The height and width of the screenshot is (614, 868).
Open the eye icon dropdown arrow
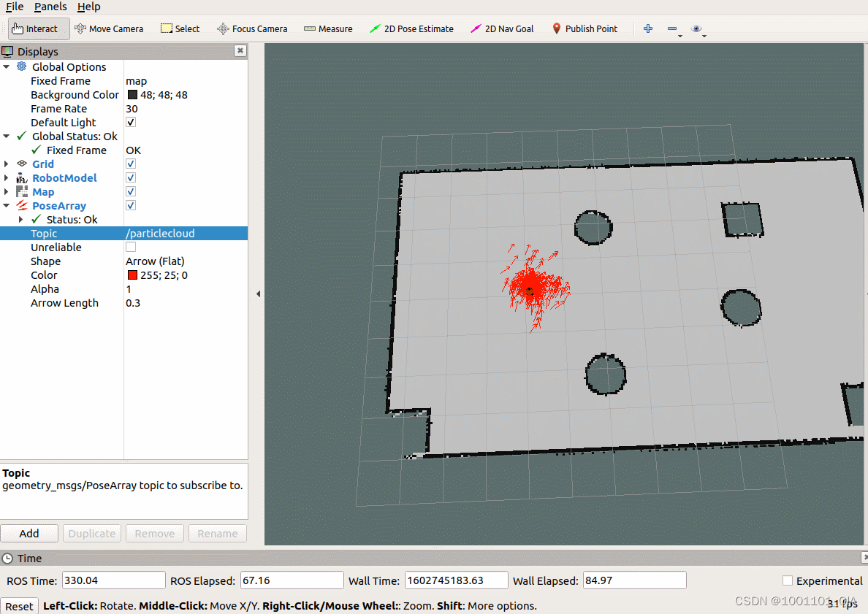coord(704,36)
